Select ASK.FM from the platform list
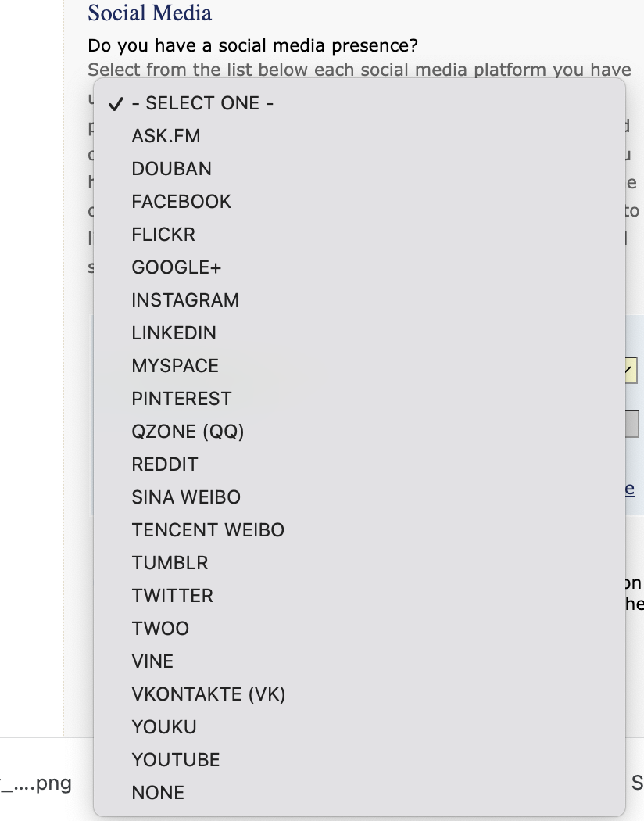 click(166, 136)
